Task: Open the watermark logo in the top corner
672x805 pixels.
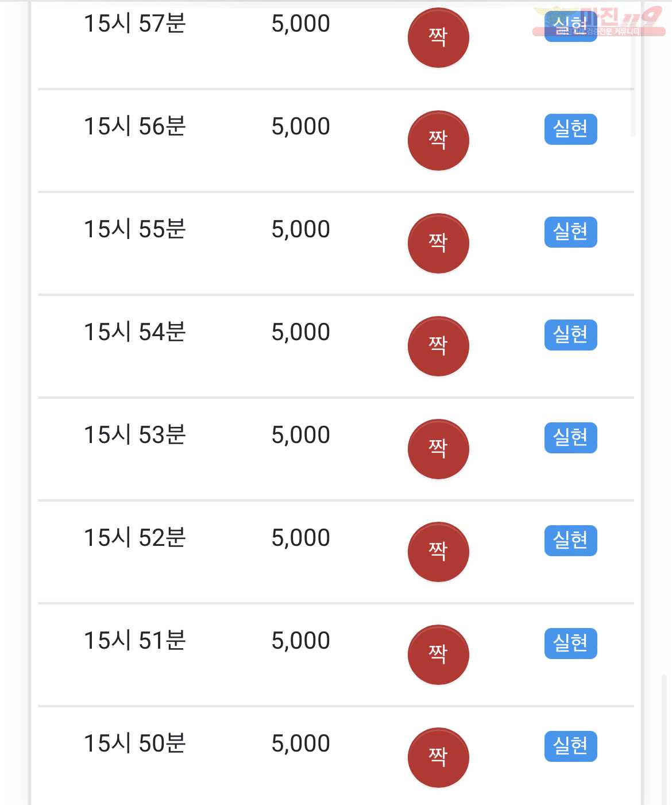Action: (x=599, y=22)
